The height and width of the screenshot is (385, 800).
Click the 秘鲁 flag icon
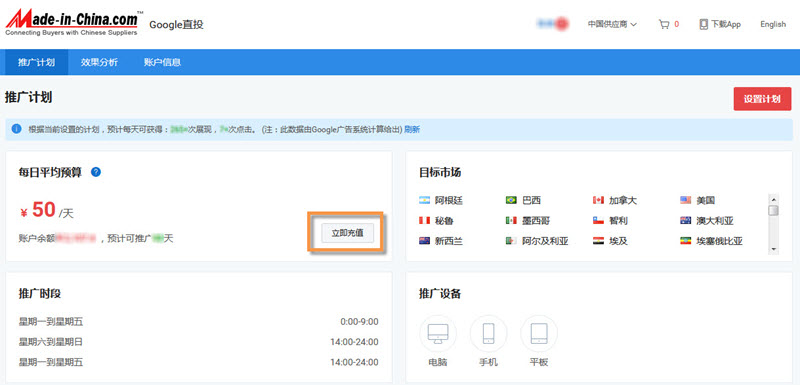click(424, 220)
